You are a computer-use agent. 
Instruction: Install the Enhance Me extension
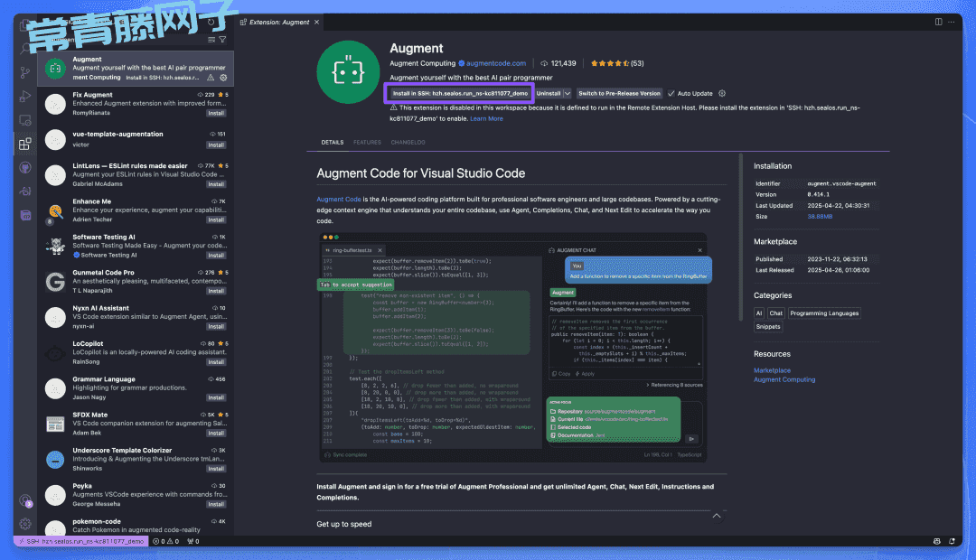[x=216, y=219]
